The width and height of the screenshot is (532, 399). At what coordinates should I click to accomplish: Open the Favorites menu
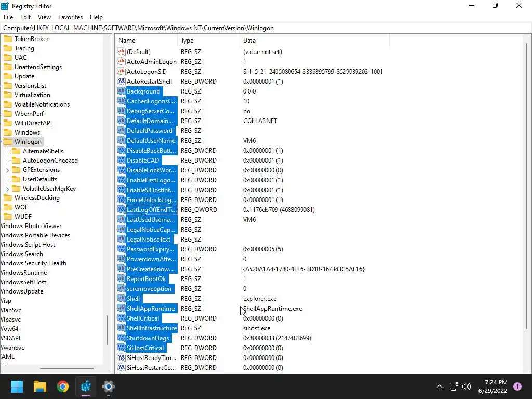click(x=70, y=17)
